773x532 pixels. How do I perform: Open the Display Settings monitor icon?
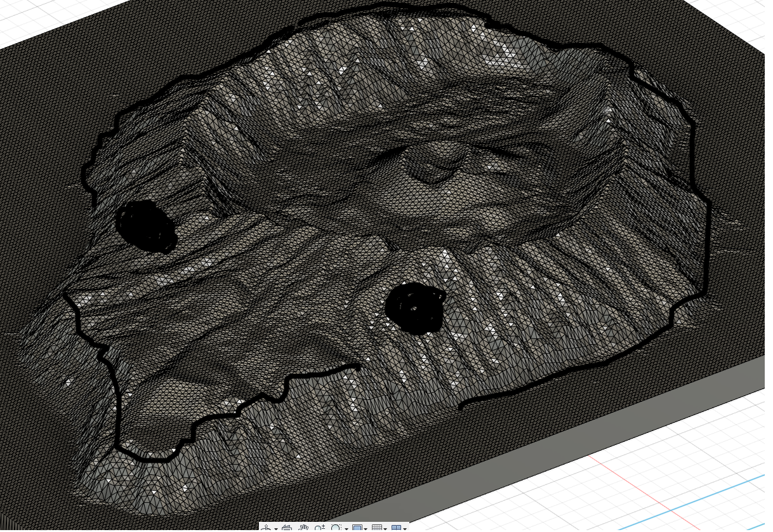[357, 528]
